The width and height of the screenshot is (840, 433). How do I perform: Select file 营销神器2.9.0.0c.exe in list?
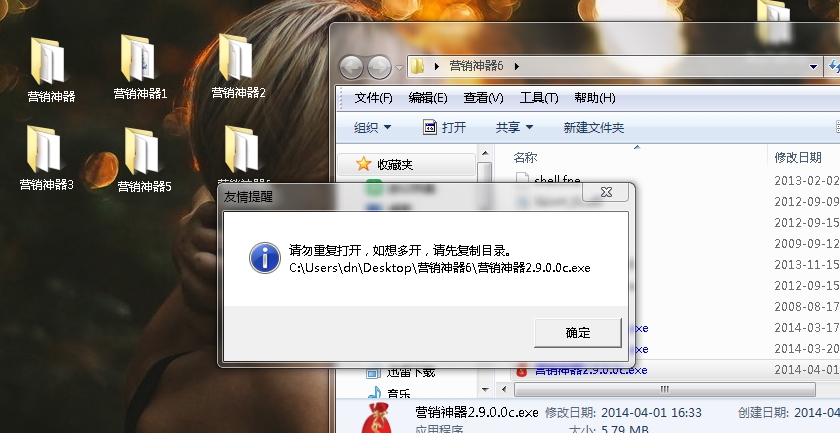pyautogui.click(x=591, y=370)
